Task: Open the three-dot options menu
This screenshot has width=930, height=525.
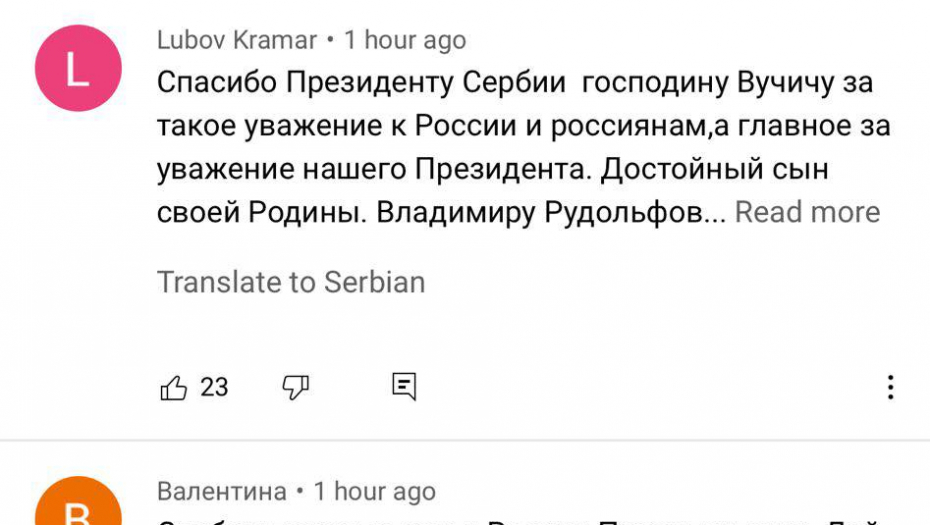Action: pyautogui.click(x=890, y=388)
